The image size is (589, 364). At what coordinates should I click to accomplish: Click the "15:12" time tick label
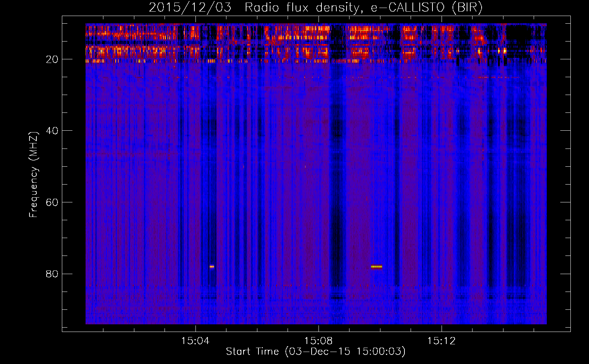[442, 341]
